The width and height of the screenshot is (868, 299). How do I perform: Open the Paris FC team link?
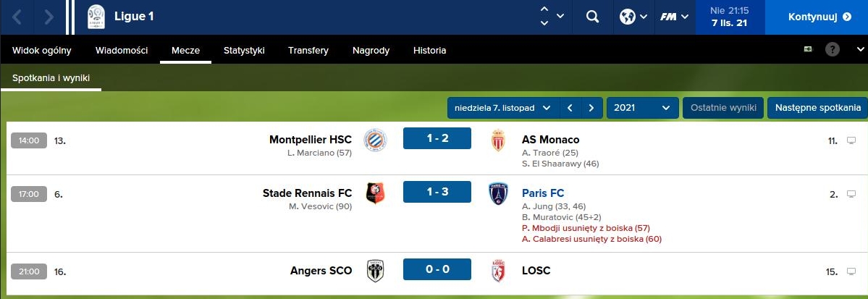(543, 193)
